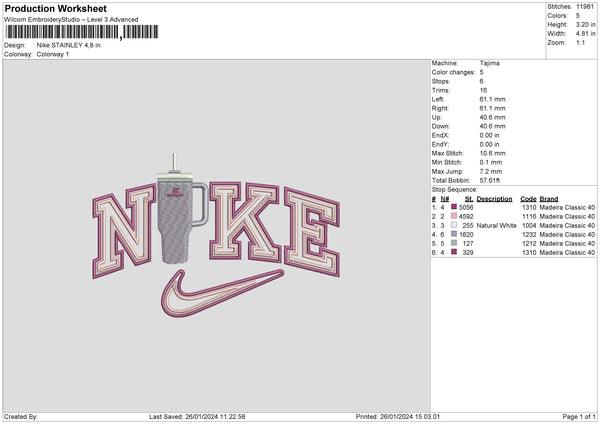Select the design name Nike STAINLEY 4,8 in

coord(68,45)
